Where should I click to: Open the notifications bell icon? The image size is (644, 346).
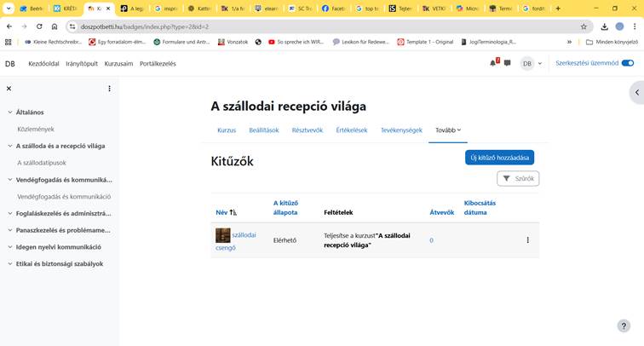pos(493,63)
